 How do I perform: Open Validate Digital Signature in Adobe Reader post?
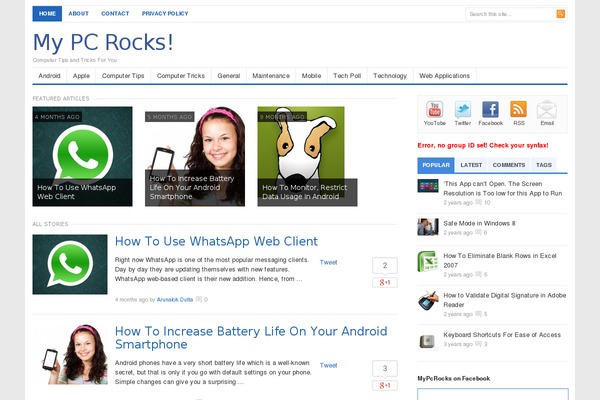[x=505, y=300]
